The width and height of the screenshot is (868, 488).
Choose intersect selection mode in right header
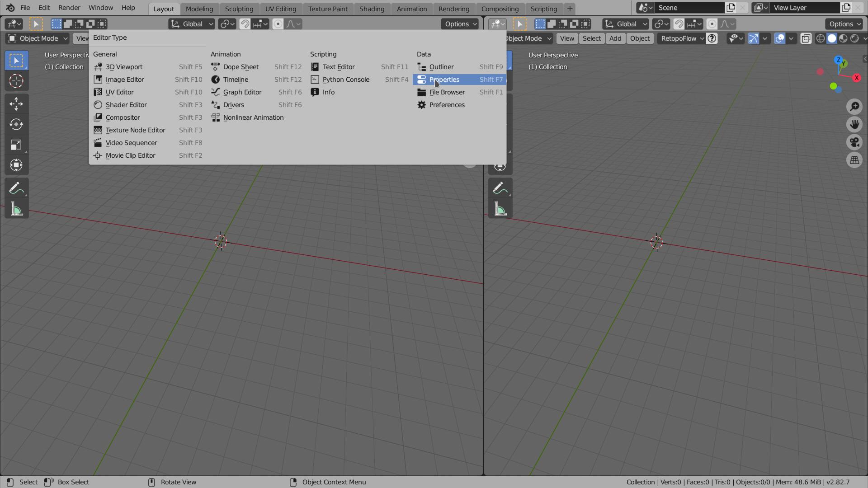pos(585,24)
